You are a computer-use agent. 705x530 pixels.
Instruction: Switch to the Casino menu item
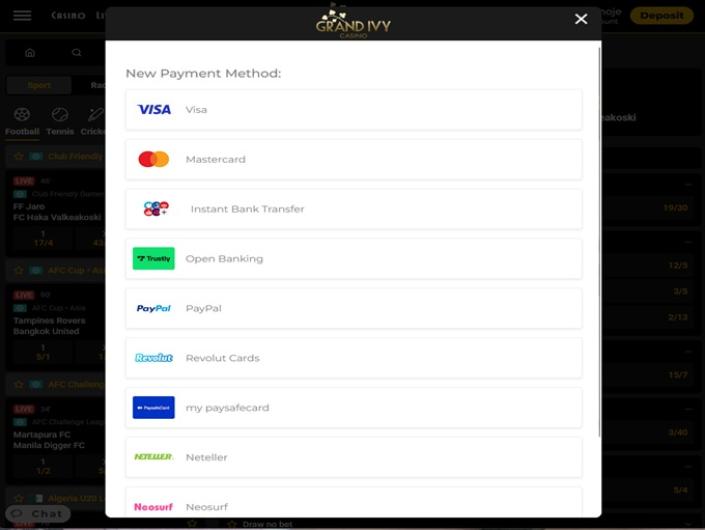tap(68, 15)
